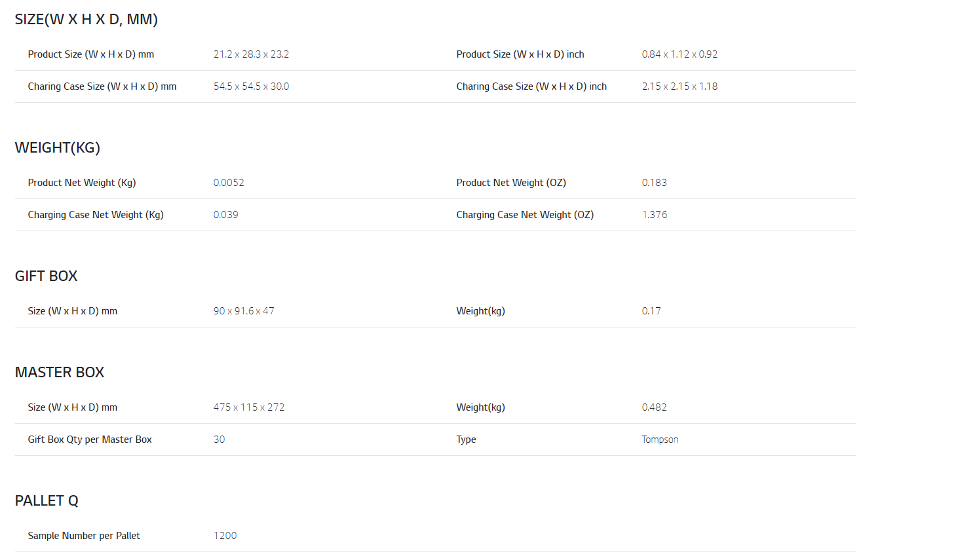Click the SIZE(W X H X D, MM) heading
This screenshot has width=960, height=560.
(x=86, y=20)
